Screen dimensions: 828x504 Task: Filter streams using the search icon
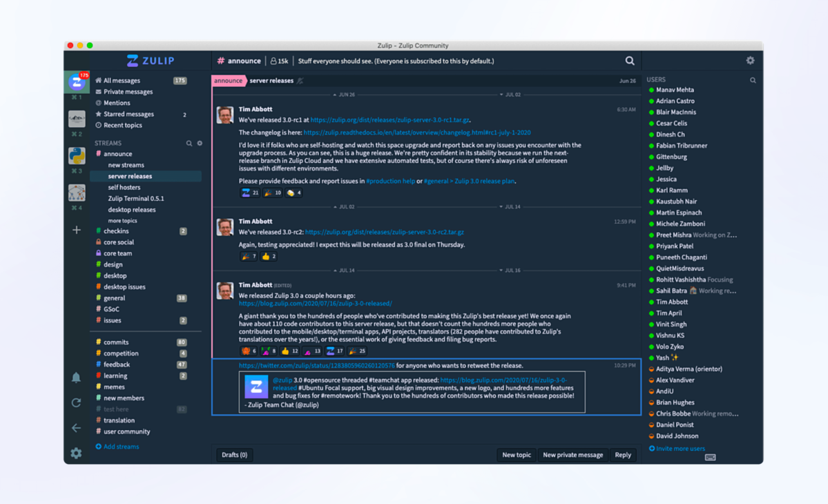[189, 143]
